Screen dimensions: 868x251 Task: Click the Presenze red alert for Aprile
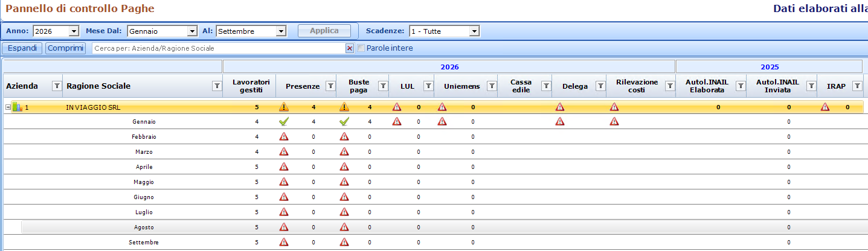(x=284, y=167)
